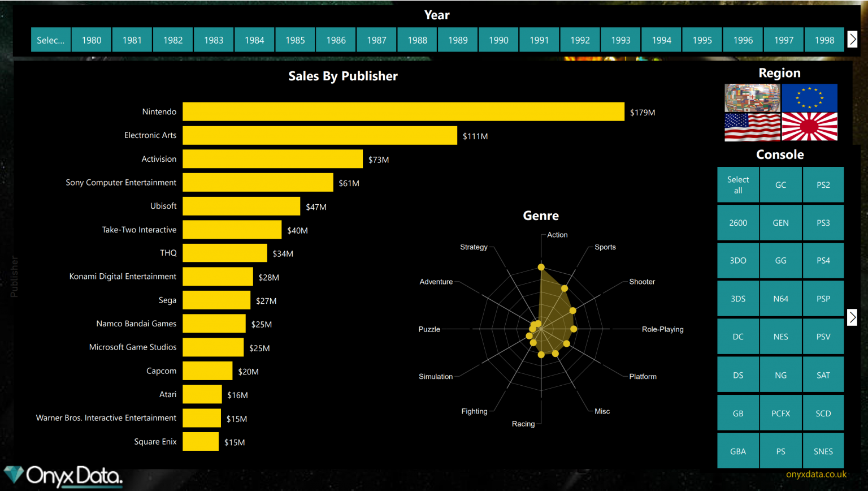
Task: Select the European Union flag region
Action: tap(809, 98)
